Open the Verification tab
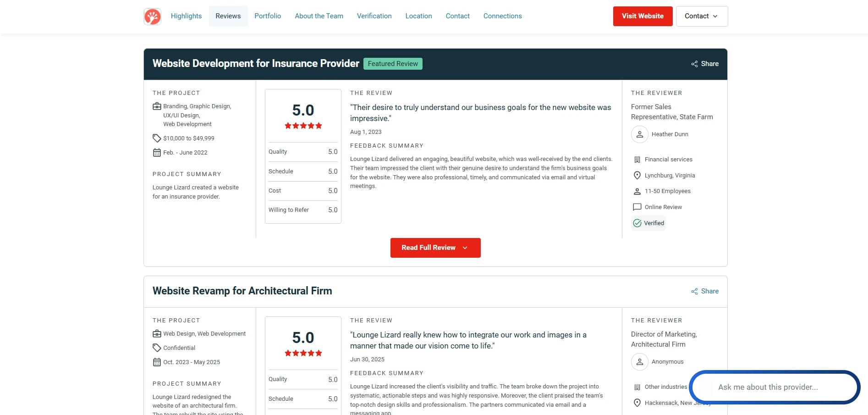Viewport: 868px width, 415px height. pos(374,16)
